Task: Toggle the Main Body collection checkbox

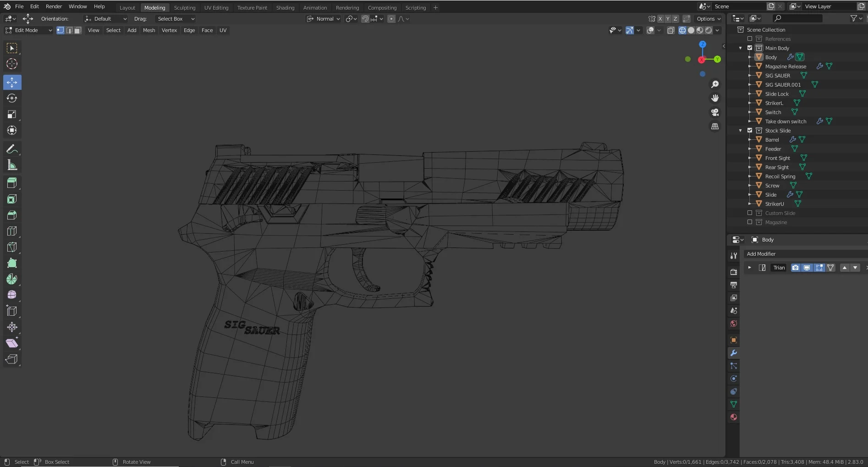Action: (750, 48)
